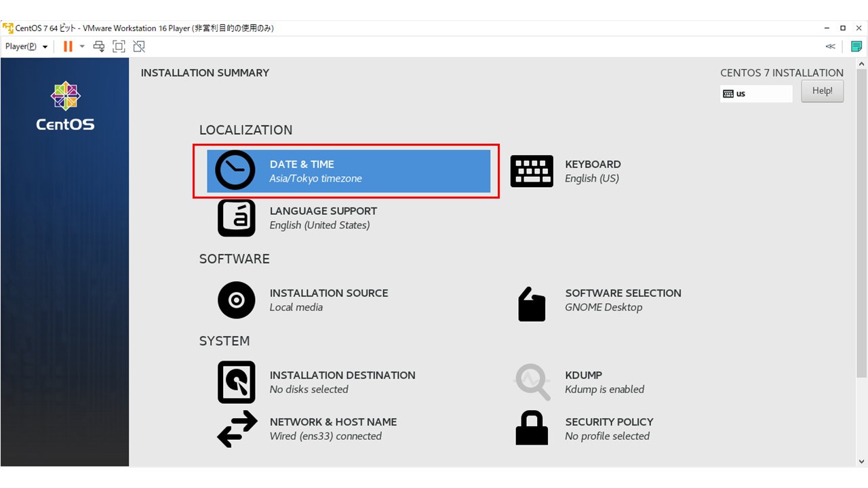Image resolution: width=868 pixels, height=488 pixels.
Task: Click the LANGUAGE SUPPORT label
Action: point(323,211)
